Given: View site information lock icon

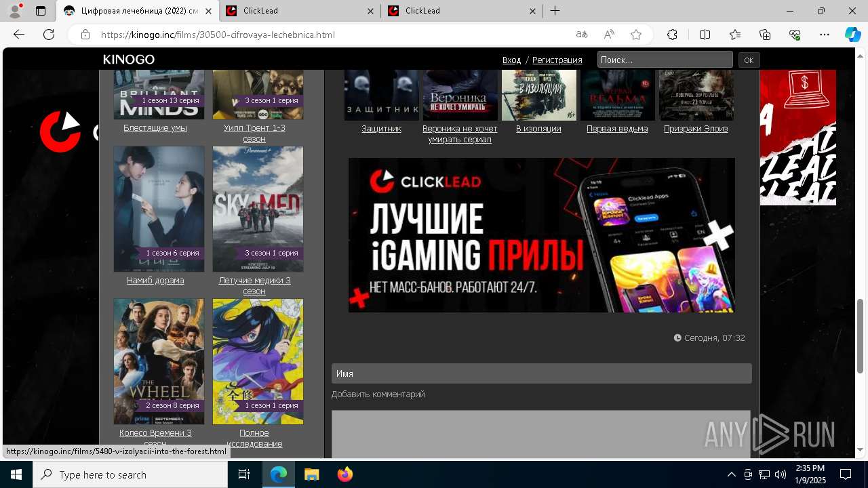Looking at the screenshot, I should click(85, 35).
